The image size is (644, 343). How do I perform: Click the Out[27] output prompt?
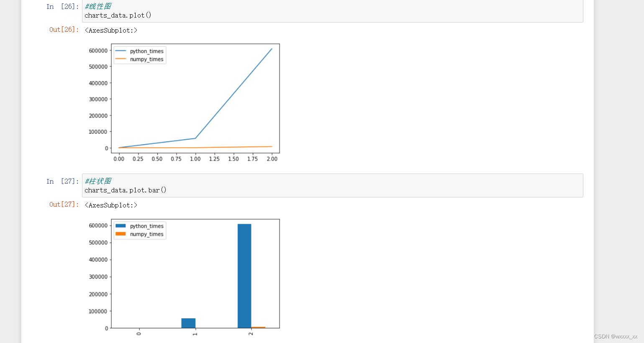(64, 204)
